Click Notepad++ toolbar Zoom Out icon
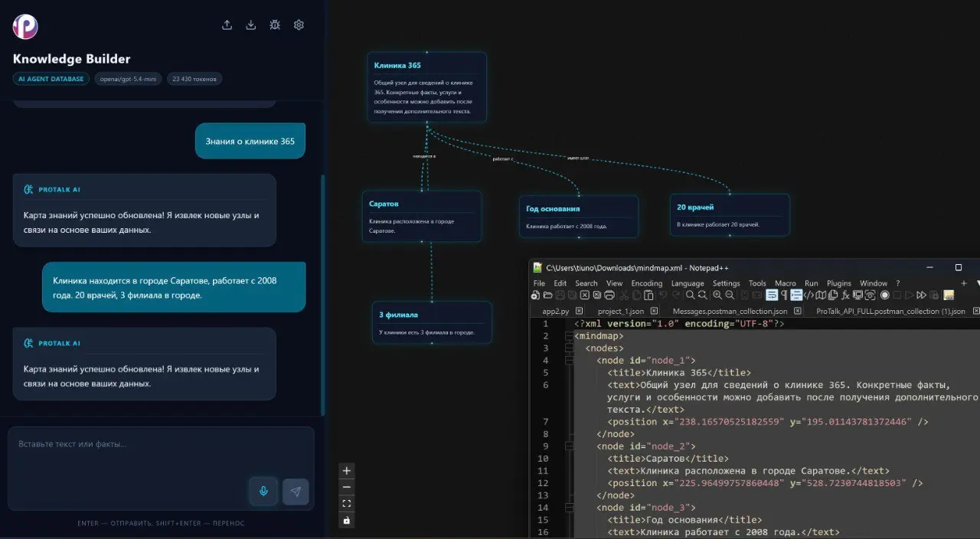 [x=730, y=295]
